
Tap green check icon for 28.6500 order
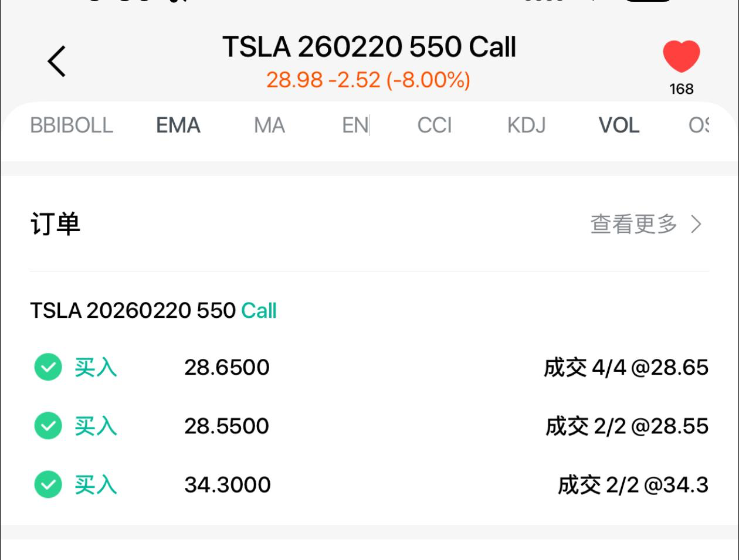48,368
